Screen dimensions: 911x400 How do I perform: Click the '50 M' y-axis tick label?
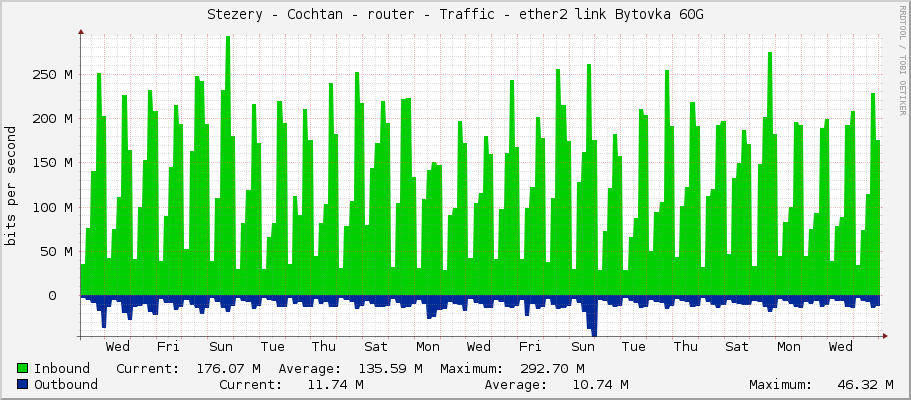56,251
